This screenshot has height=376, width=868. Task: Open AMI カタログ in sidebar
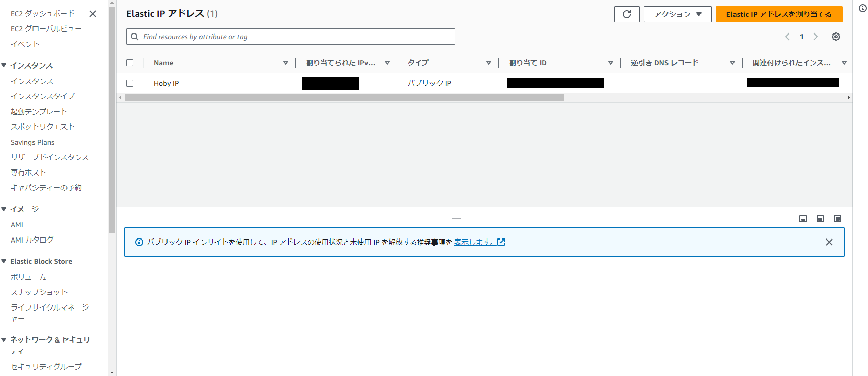[32, 240]
